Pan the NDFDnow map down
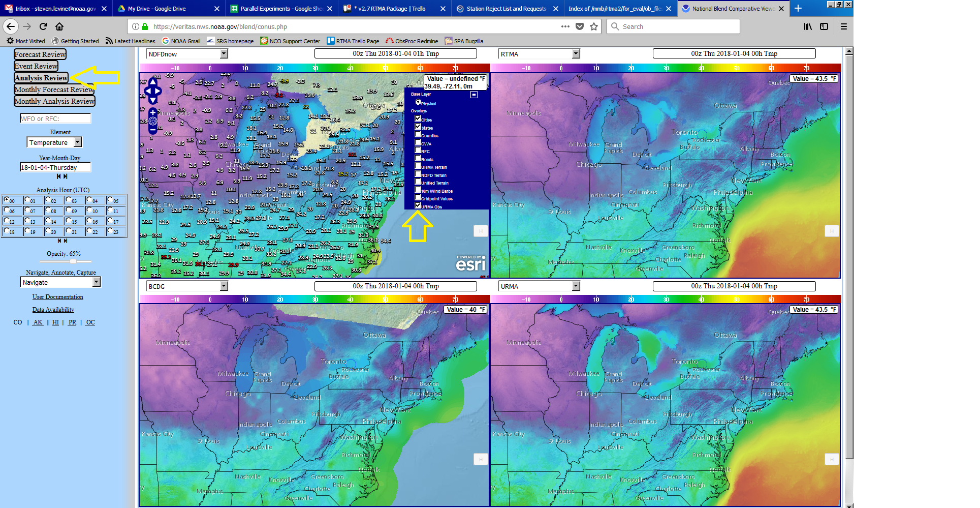980x508 pixels. (153, 101)
